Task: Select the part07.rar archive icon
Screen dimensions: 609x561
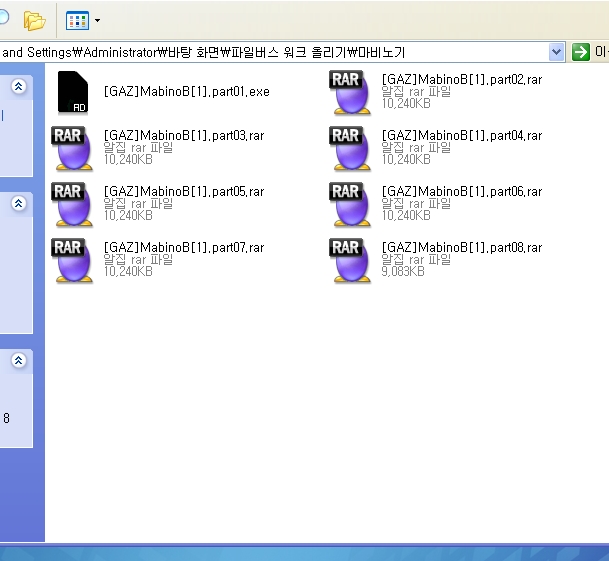Action: tap(72, 260)
